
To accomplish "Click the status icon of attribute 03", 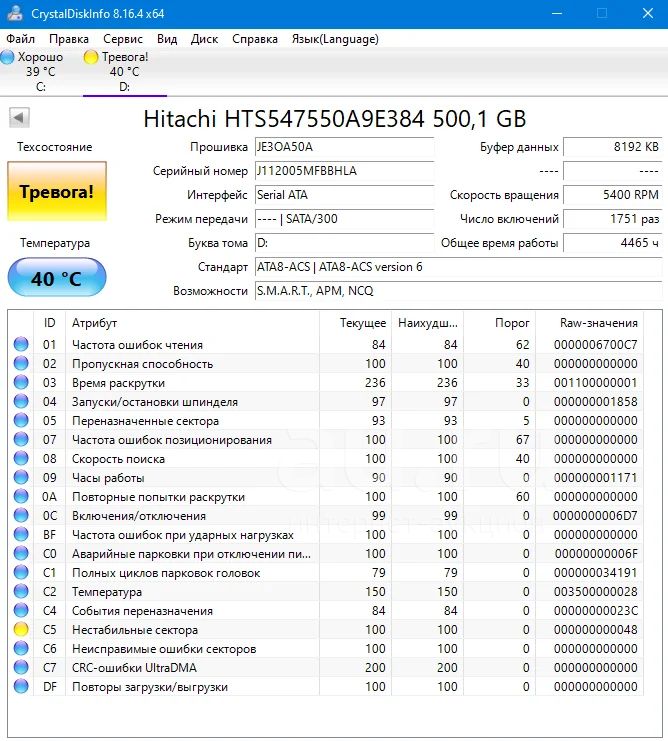I will point(21,382).
